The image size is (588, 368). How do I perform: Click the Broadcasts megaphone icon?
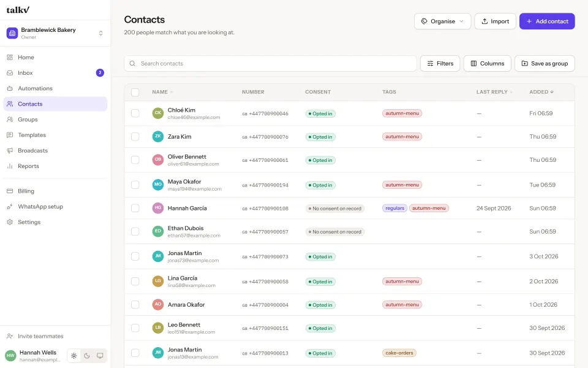[x=10, y=151]
